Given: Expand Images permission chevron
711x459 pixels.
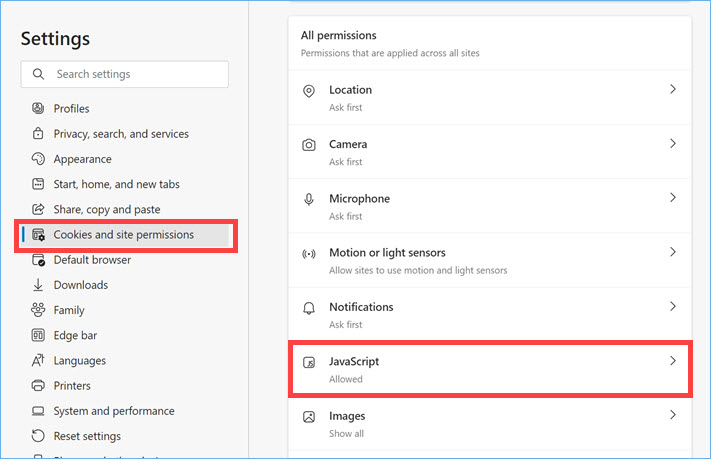Looking at the screenshot, I should coord(673,415).
